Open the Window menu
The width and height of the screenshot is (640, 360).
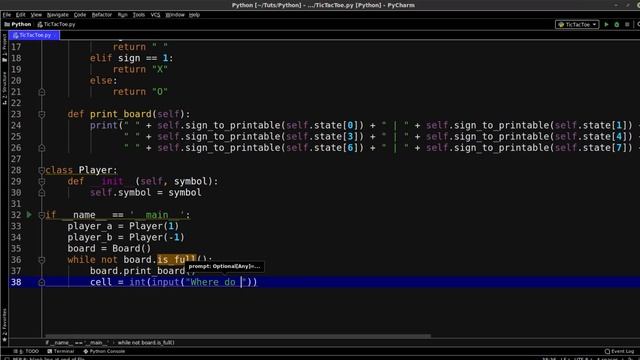pyautogui.click(x=175, y=15)
